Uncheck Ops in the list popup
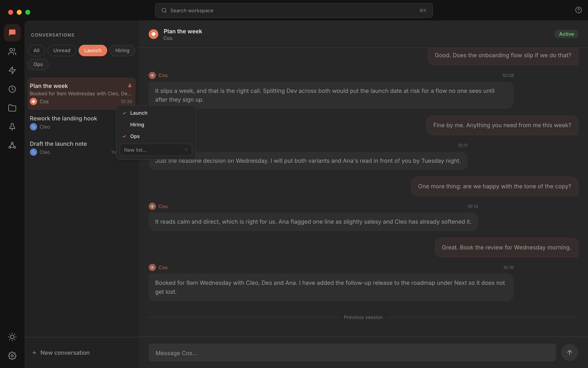This screenshot has width=588, height=368. pos(156,136)
